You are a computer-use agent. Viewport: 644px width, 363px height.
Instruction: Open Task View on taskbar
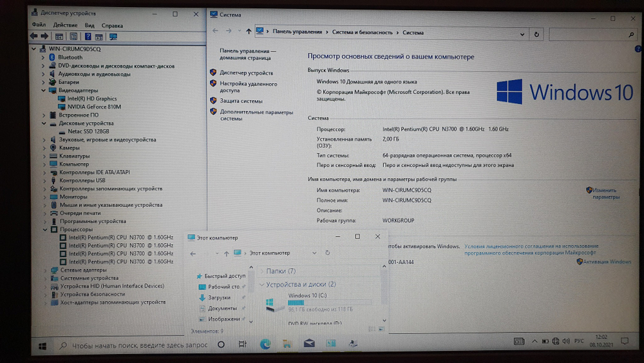click(x=242, y=344)
